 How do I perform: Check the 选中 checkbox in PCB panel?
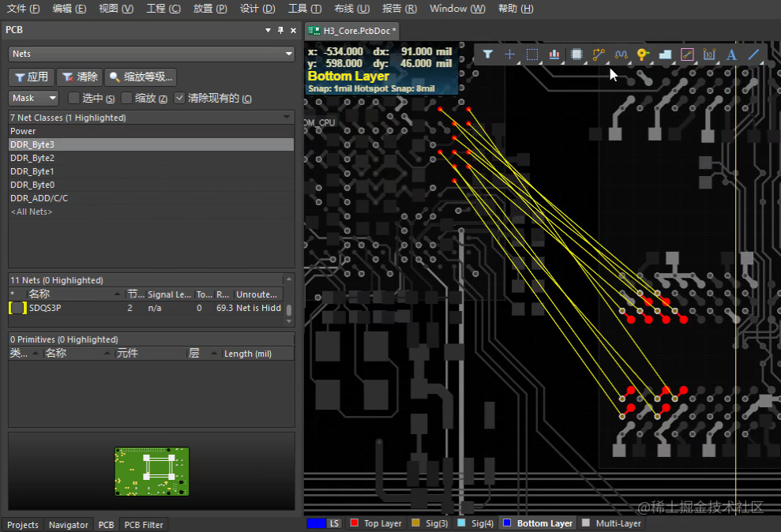(73, 98)
